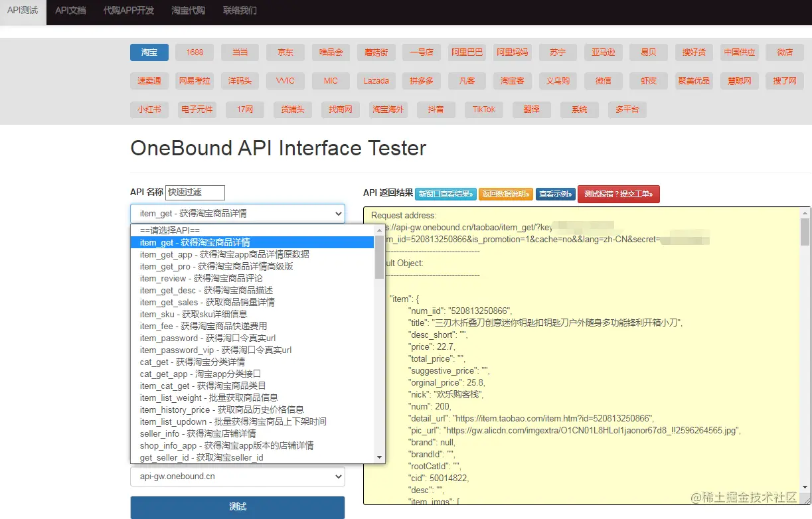Viewport: 812px width, 519px height.
Task: Choose the item_get_sales option
Action: [x=252, y=302]
